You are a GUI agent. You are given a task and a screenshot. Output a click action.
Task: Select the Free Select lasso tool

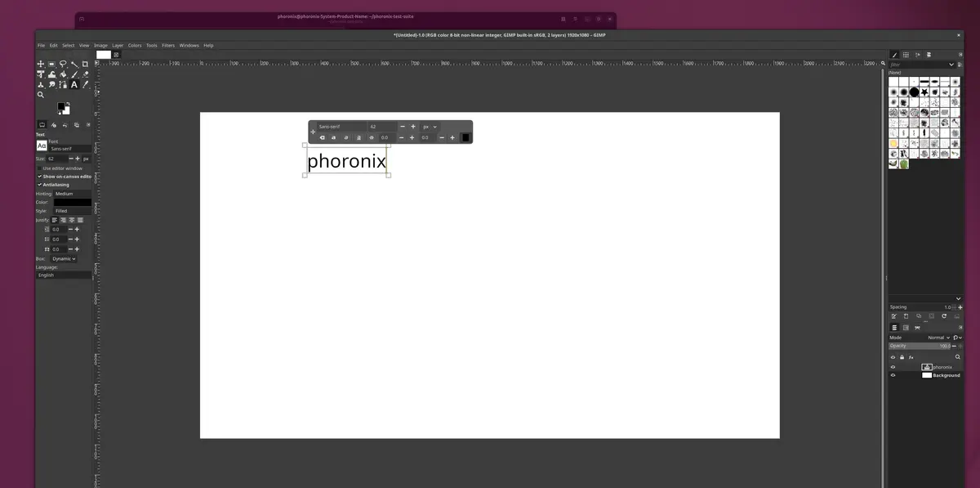pos(63,64)
